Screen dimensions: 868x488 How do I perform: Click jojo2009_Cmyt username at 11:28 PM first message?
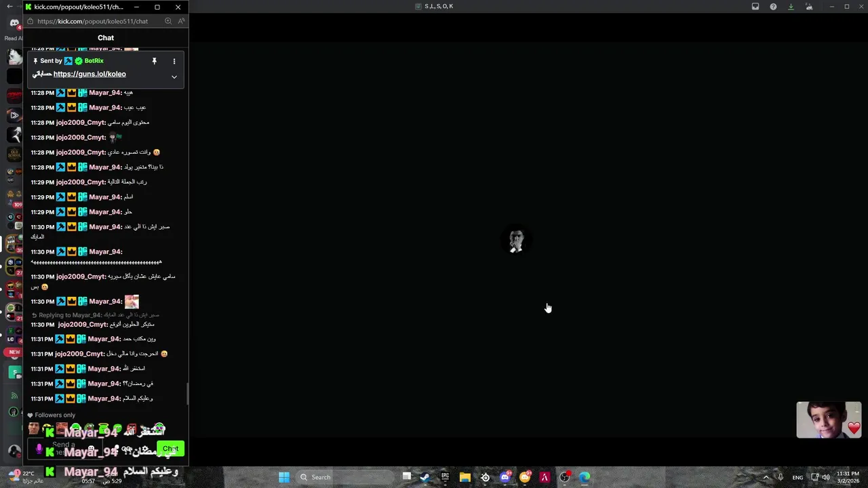(80, 123)
